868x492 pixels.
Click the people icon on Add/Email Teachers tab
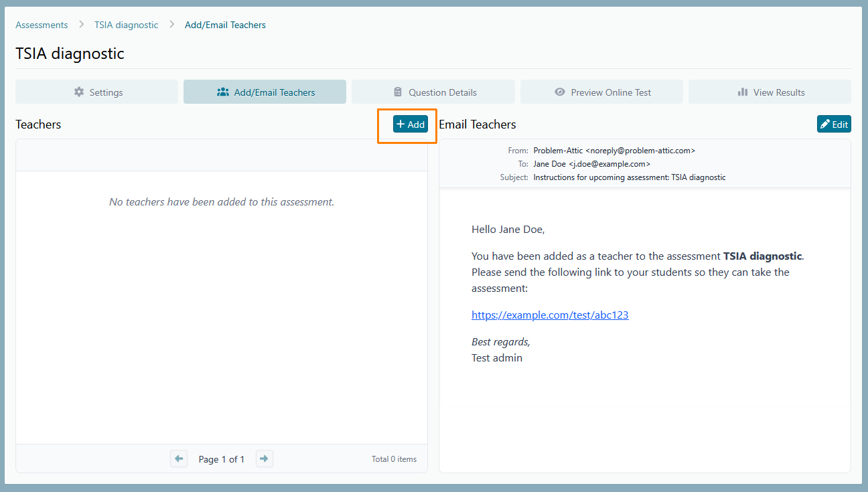point(223,92)
